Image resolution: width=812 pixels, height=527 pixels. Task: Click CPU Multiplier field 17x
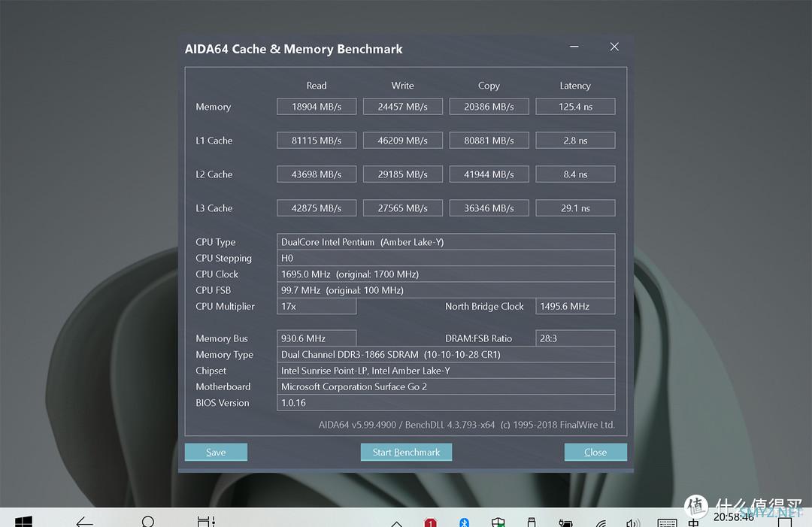coord(317,306)
